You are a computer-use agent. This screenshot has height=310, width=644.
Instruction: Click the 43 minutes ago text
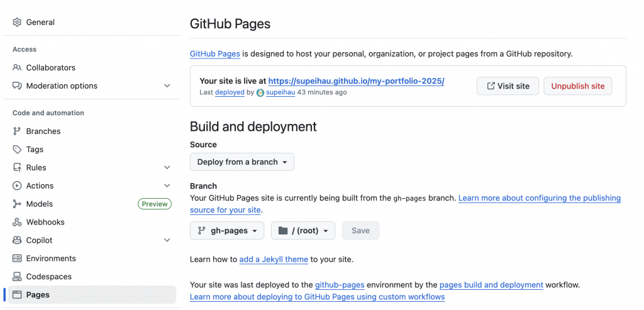[322, 92]
